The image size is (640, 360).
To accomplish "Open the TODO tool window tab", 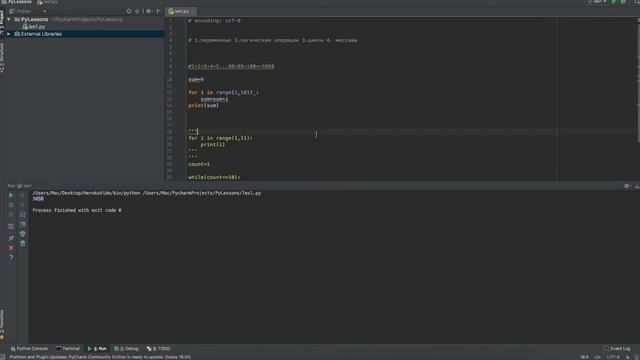I will tap(159, 349).
